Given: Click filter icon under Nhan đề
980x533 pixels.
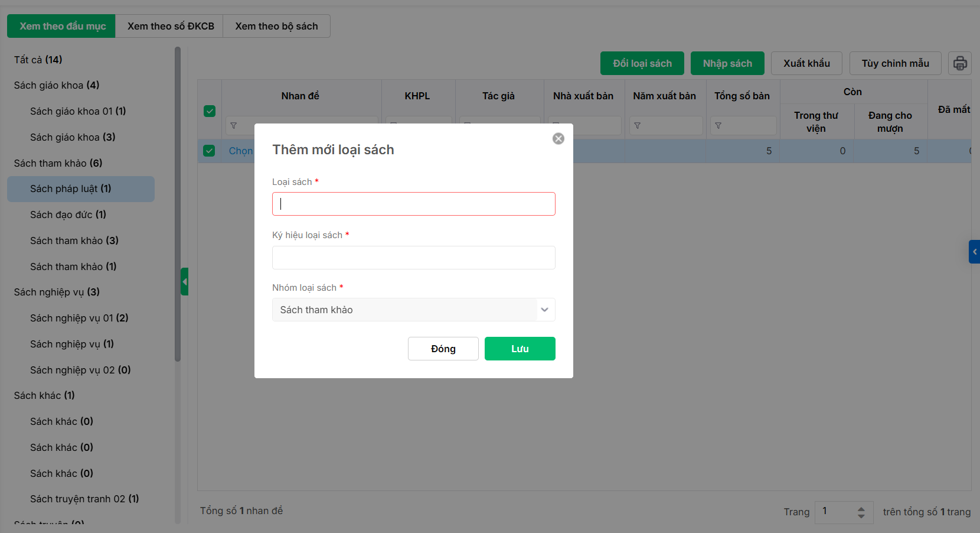Looking at the screenshot, I should pyautogui.click(x=234, y=126).
